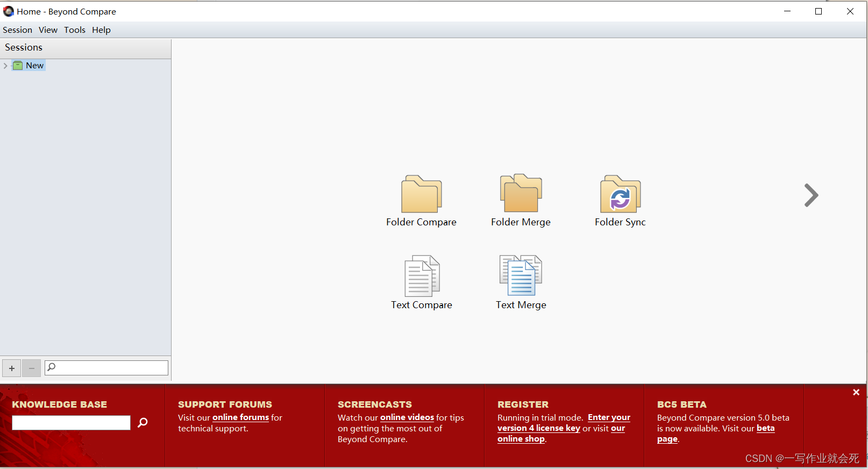Follow the online forums link
The height and width of the screenshot is (469, 868).
tap(240, 417)
